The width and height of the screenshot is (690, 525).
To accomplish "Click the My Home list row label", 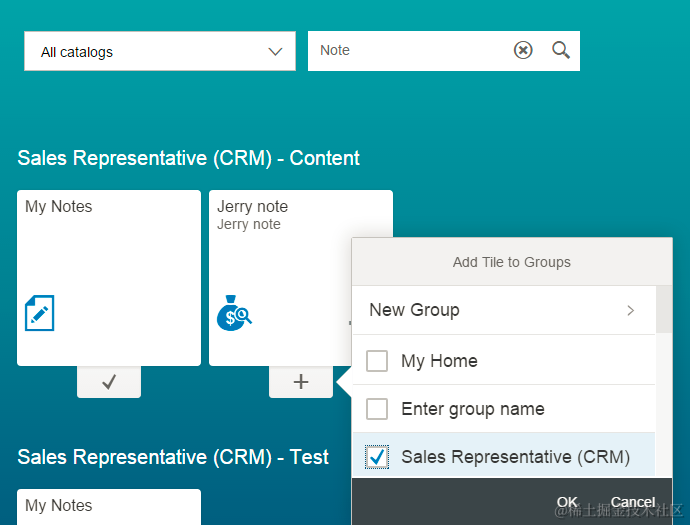I will tap(439, 361).
